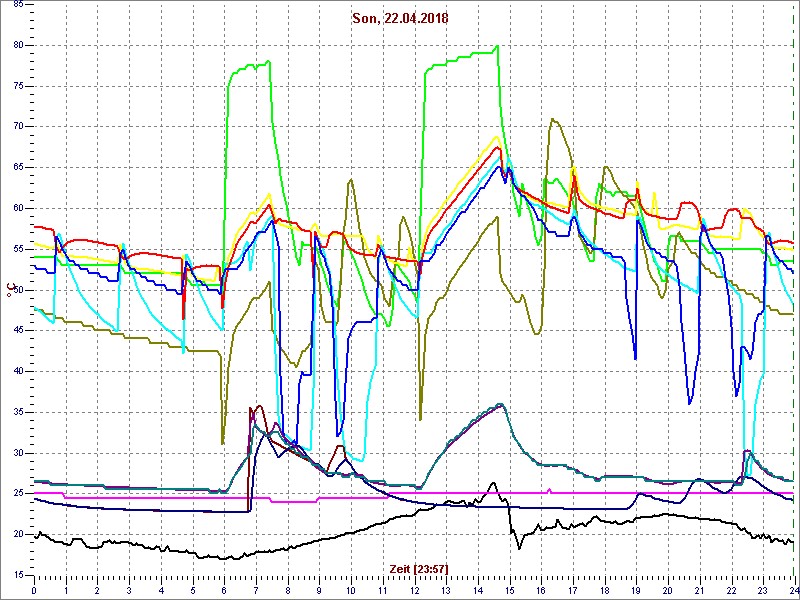Click hour 9 on the time axis
Image resolution: width=800 pixels, height=600 pixels.
(x=319, y=590)
